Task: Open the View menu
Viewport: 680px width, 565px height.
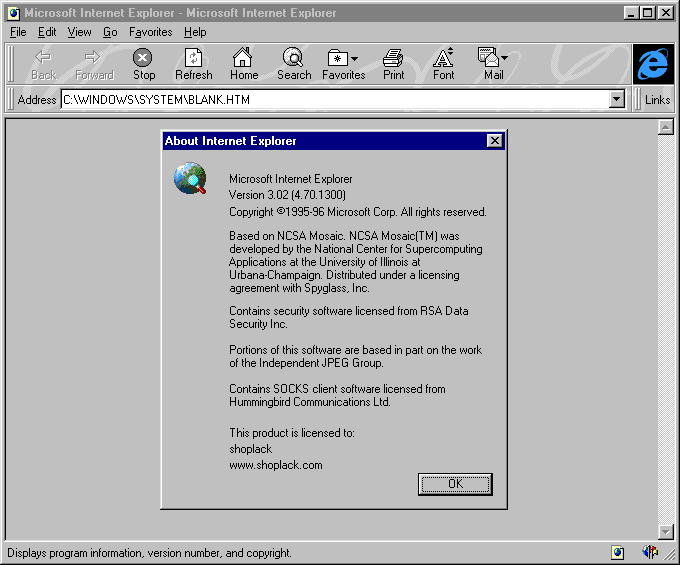Action: point(79,32)
